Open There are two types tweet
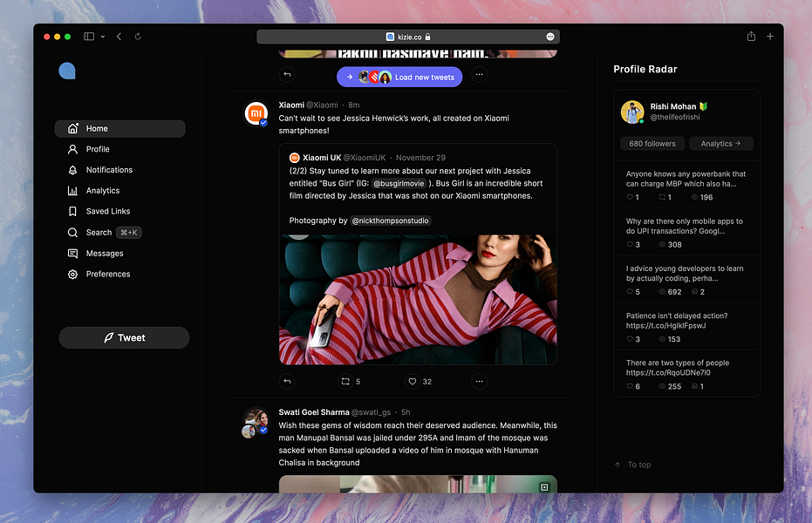 tap(686, 373)
